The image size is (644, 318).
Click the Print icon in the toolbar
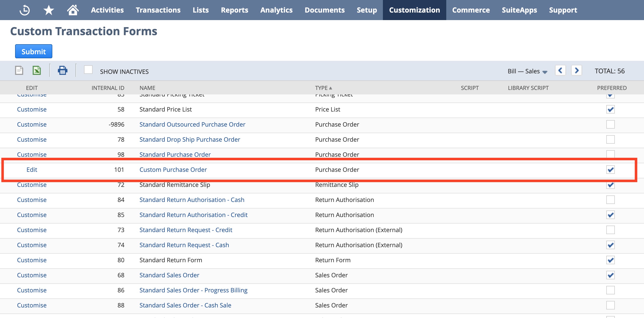(62, 70)
